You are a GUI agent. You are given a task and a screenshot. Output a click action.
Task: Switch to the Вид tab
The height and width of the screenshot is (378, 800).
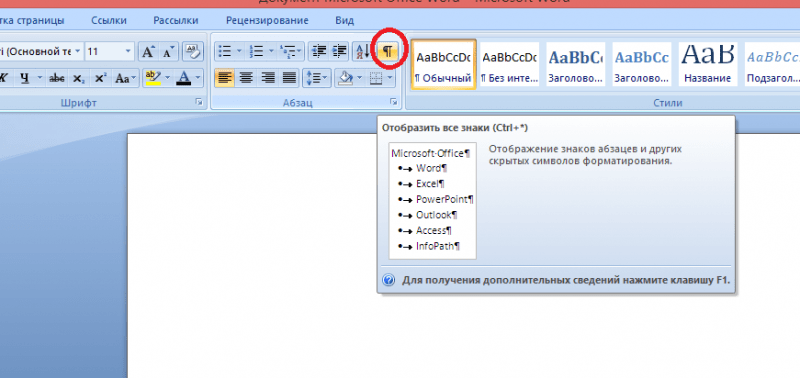[344, 21]
